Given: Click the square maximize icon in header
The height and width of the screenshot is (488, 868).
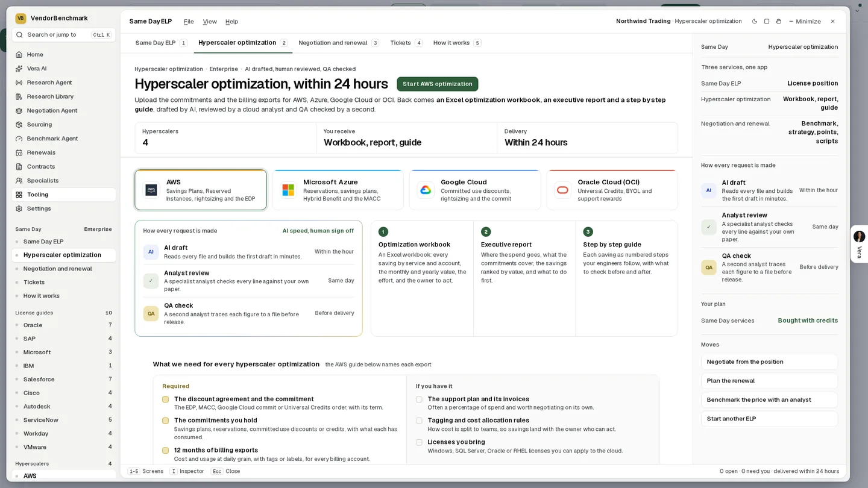Looking at the screenshot, I should click(767, 21).
